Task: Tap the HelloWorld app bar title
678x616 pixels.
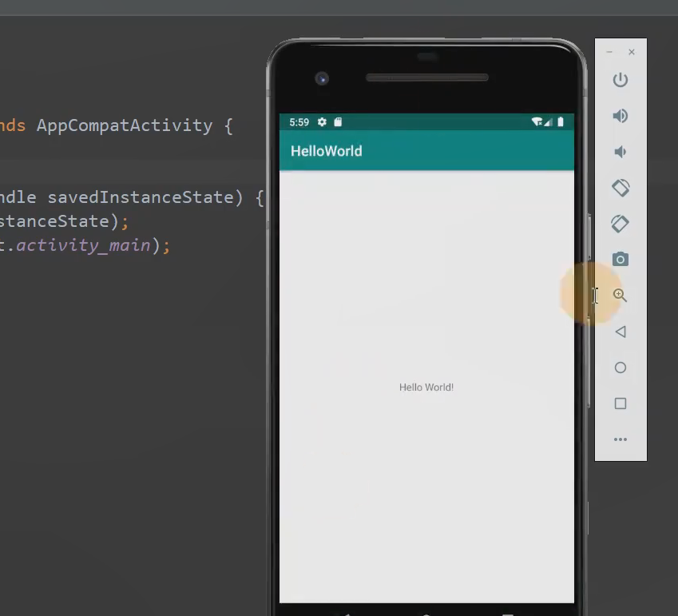Action: (327, 151)
